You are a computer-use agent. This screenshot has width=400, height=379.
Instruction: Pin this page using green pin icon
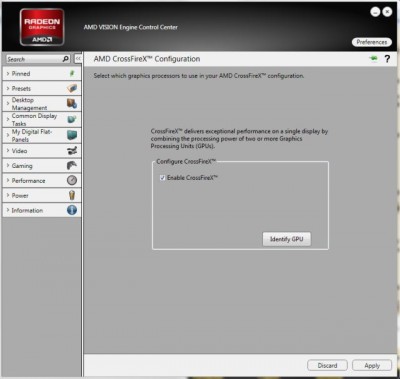click(x=374, y=59)
